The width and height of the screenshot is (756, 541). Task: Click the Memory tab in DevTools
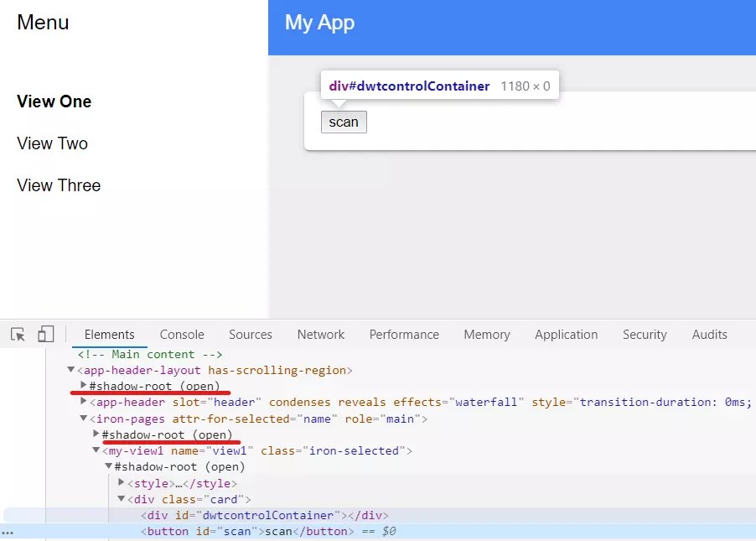pos(486,334)
